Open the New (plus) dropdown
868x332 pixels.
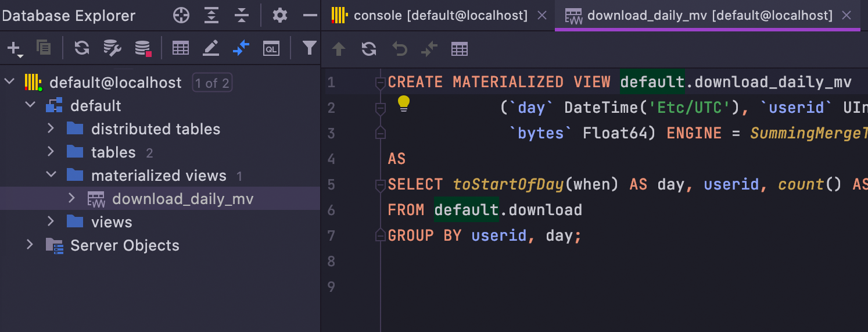[15, 49]
